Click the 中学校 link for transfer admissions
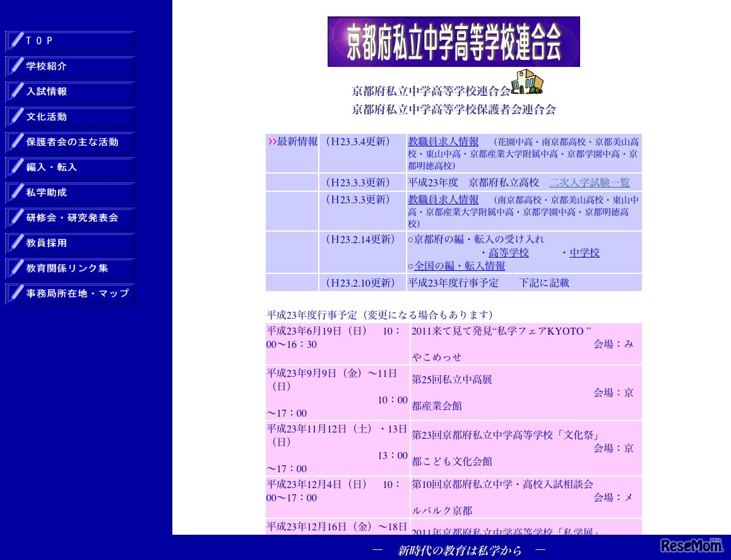Image resolution: width=731 pixels, height=560 pixels. tap(585, 253)
